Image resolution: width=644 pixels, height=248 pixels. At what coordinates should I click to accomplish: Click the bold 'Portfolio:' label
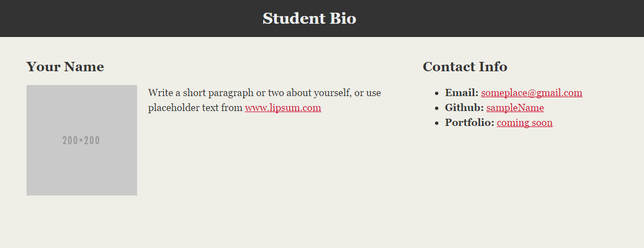coord(469,123)
